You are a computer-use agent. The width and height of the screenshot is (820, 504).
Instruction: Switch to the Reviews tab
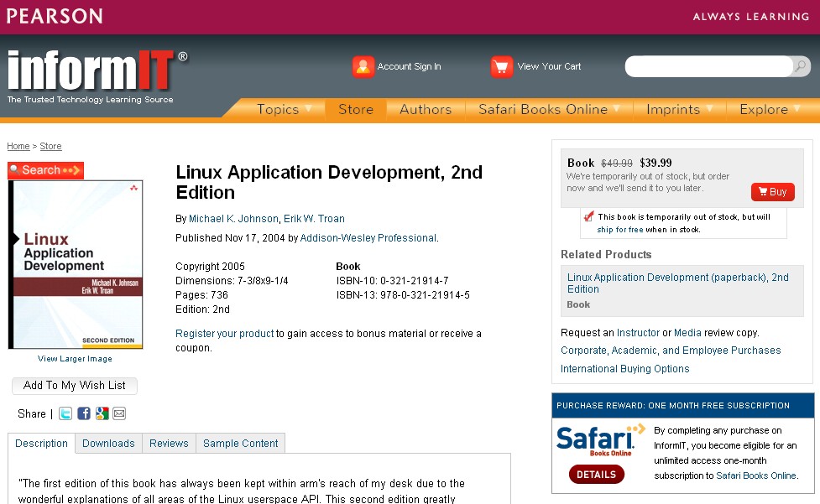point(169,444)
